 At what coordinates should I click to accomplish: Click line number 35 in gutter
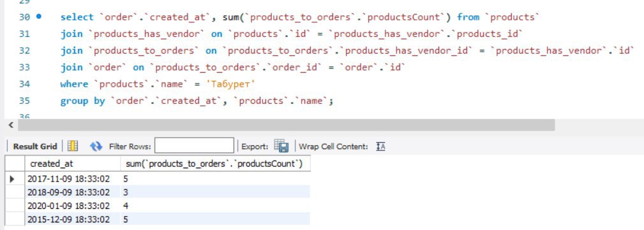click(x=24, y=101)
